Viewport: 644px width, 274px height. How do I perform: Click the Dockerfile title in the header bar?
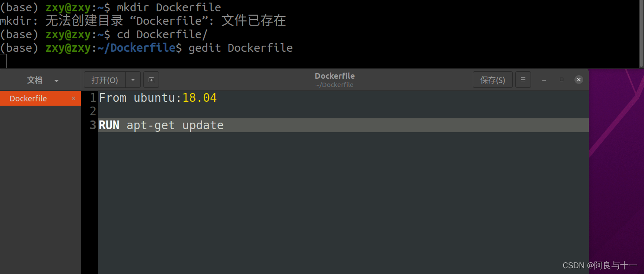(x=335, y=76)
